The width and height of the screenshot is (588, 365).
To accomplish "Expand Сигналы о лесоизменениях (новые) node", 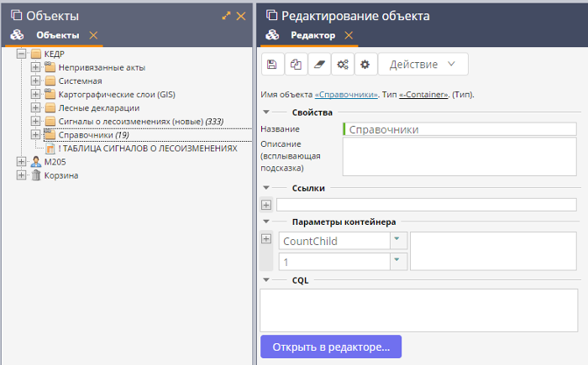I will [35, 121].
